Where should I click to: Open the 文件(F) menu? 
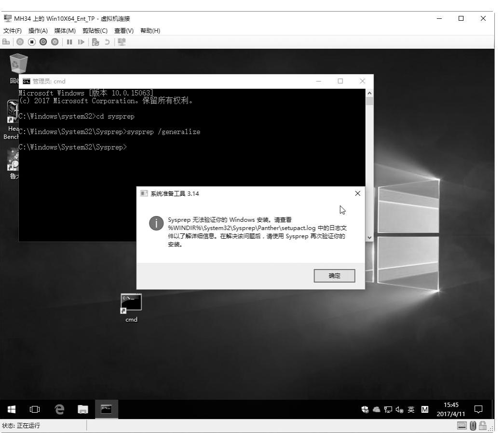pyautogui.click(x=12, y=30)
